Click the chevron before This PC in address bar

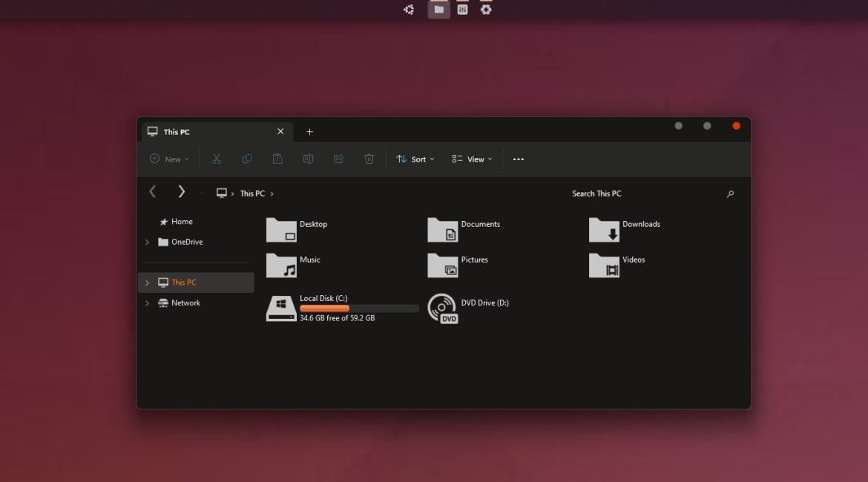point(232,194)
